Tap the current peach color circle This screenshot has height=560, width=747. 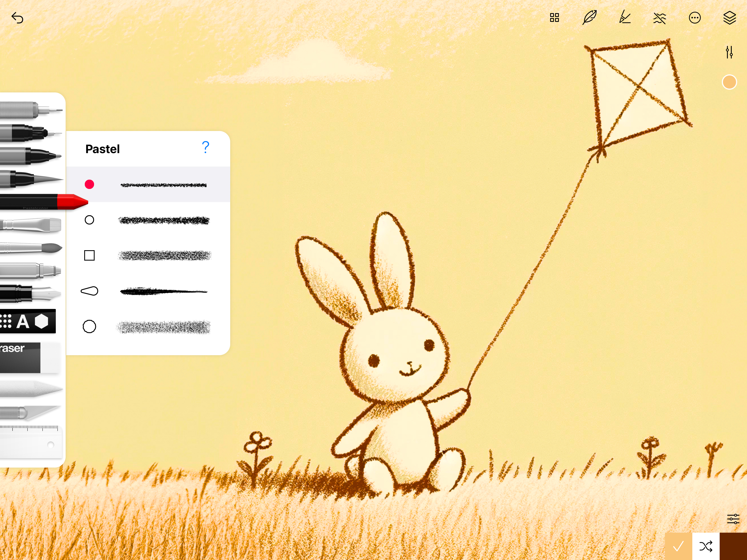pos(729,82)
